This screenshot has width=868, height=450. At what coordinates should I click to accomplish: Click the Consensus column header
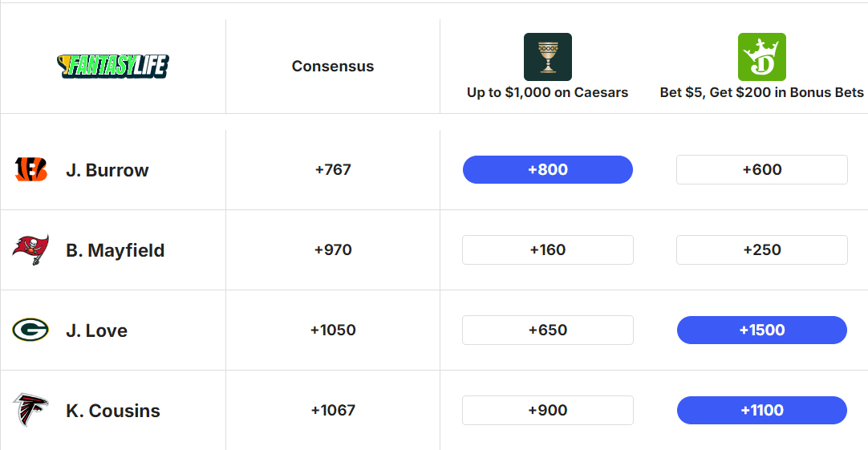pyautogui.click(x=333, y=67)
